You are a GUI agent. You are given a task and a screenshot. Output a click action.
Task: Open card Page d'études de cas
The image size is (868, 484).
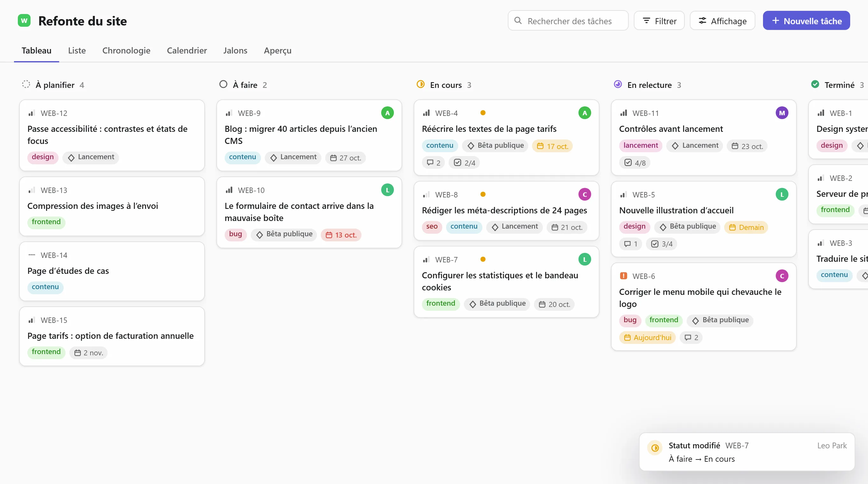pyautogui.click(x=112, y=271)
